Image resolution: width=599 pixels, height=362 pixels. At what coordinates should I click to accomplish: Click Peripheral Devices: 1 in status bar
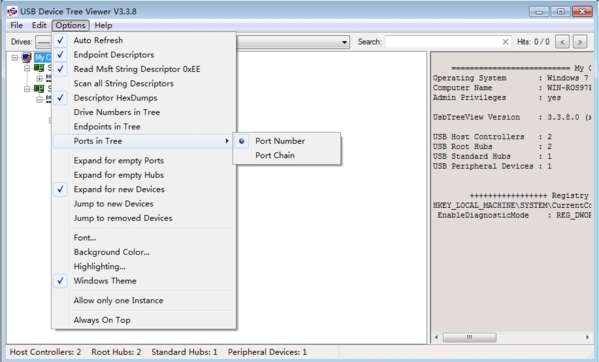tap(267, 352)
